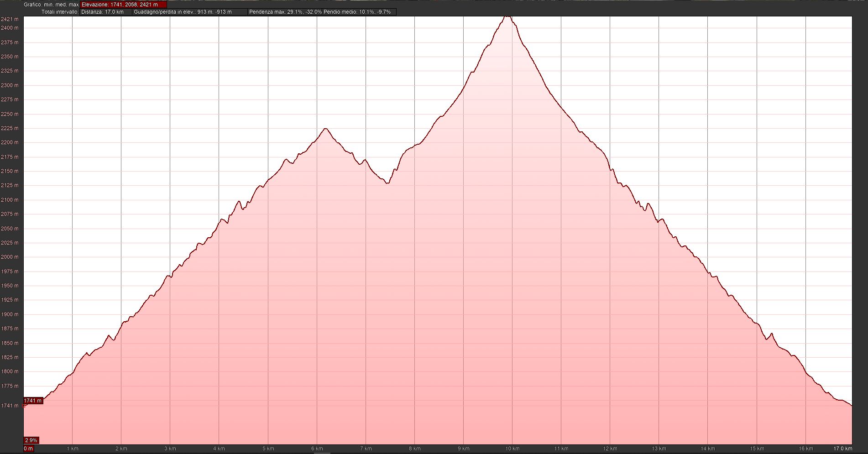Click the Elevazione statistics field
Screen dimensions: 868x454
click(123, 5)
